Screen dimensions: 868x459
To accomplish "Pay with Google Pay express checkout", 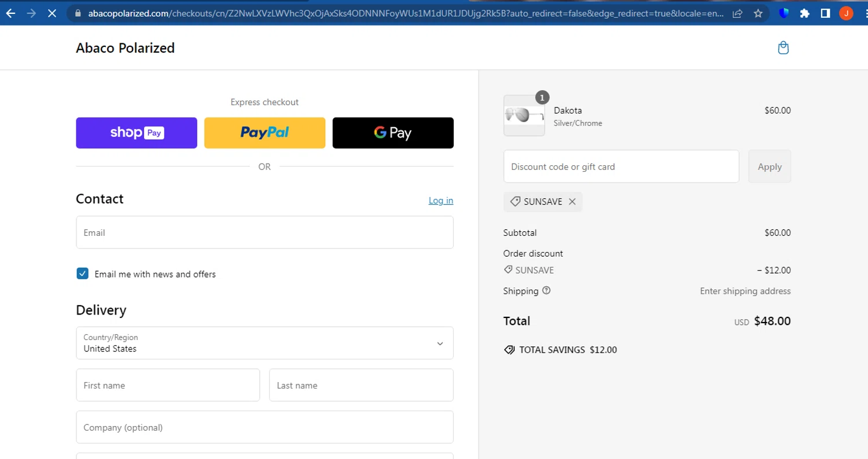I will pos(393,133).
